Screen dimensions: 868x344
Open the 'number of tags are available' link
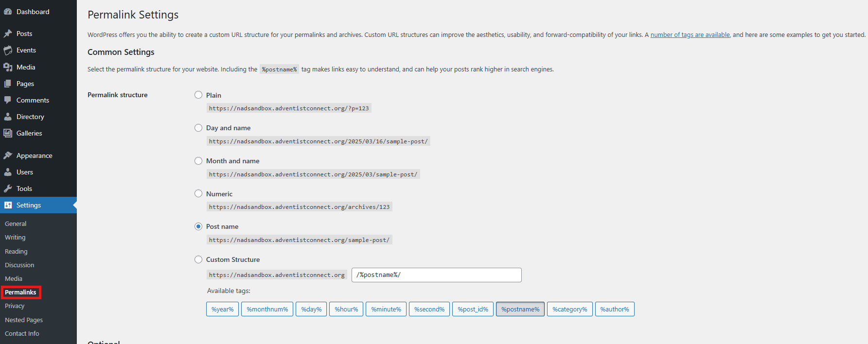(690, 35)
